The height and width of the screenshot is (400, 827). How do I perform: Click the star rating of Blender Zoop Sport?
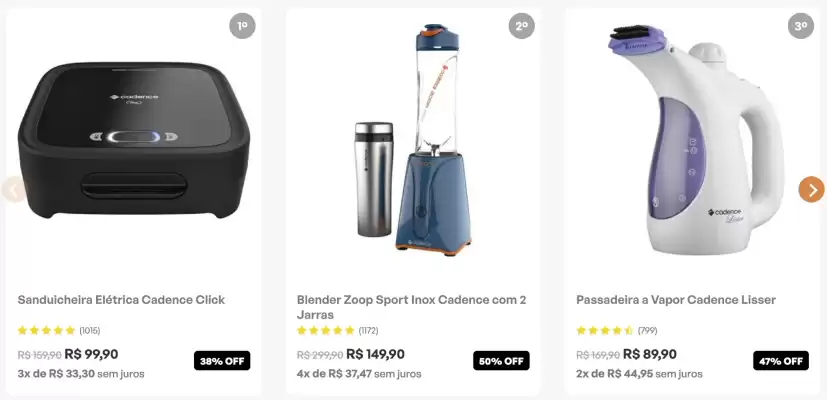coord(326,330)
